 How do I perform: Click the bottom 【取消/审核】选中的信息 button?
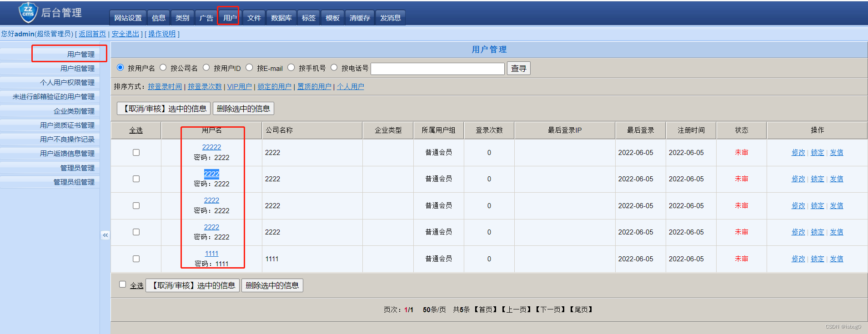tap(192, 285)
